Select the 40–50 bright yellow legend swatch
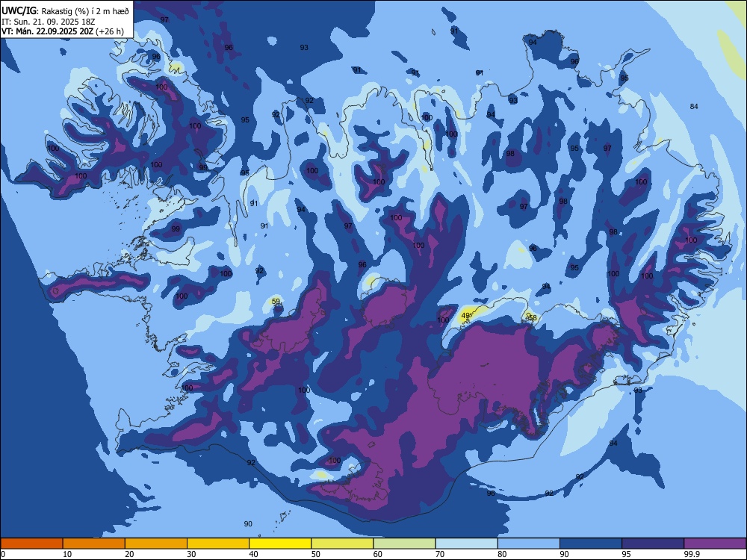 pos(280,544)
